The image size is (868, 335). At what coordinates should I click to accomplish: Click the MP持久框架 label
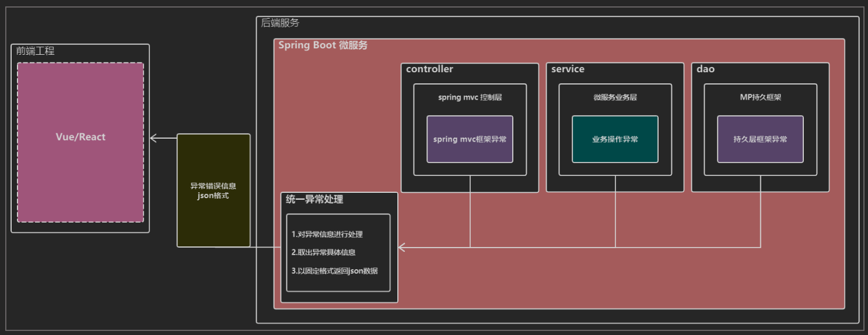(x=760, y=97)
